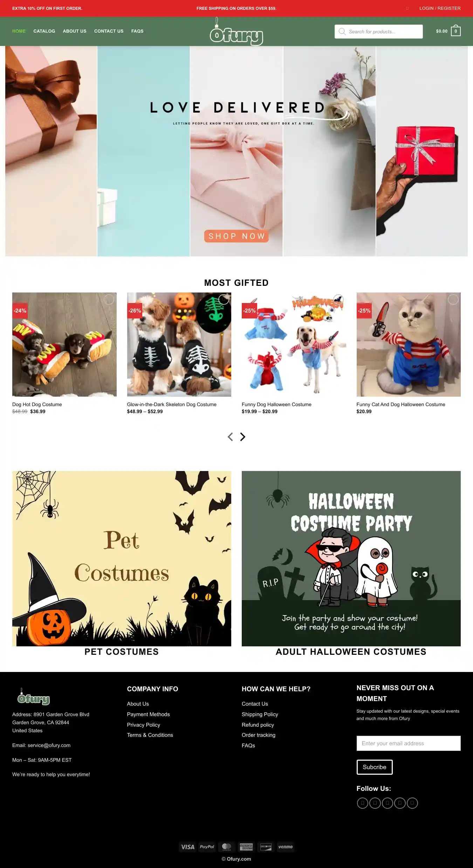The width and height of the screenshot is (473, 868).
Task: Open the Login / Register link
Action: [440, 8]
